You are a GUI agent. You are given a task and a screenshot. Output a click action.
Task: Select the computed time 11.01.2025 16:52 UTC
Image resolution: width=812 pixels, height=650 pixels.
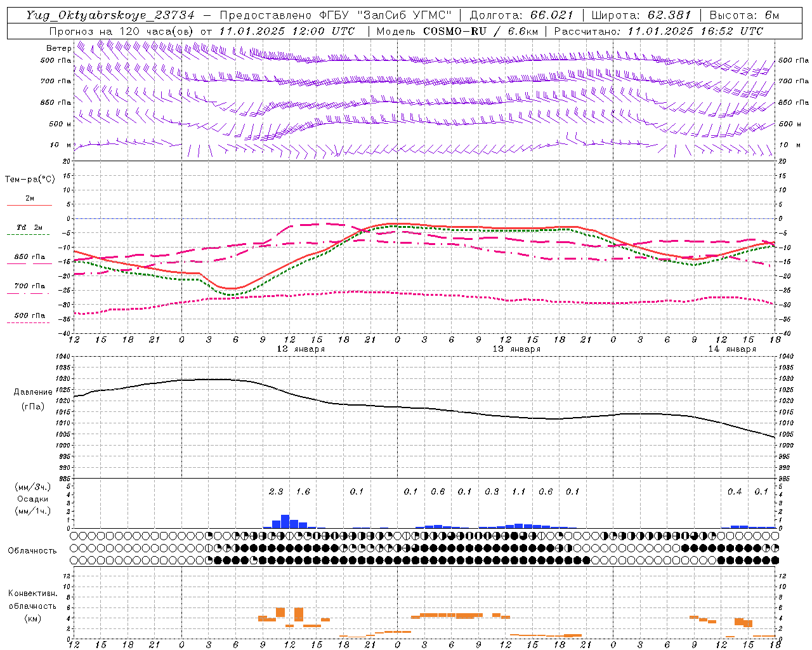(696, 31)
